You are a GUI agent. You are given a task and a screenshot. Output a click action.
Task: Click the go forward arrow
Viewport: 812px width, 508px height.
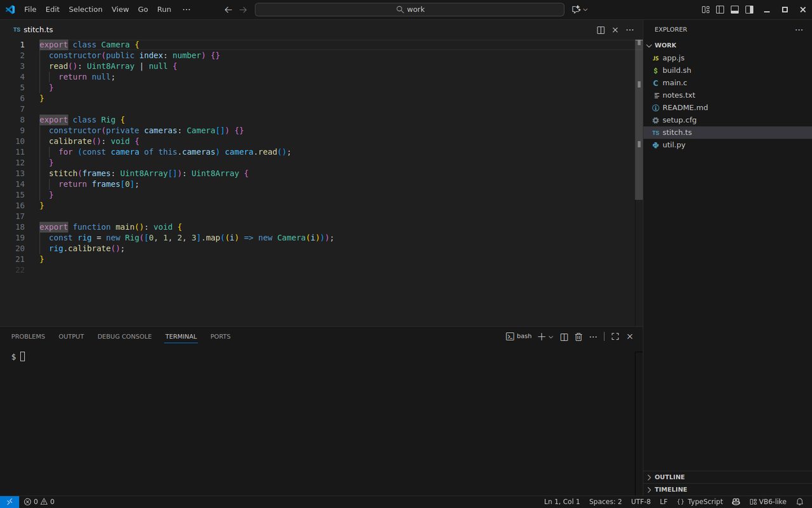point(243,10)
